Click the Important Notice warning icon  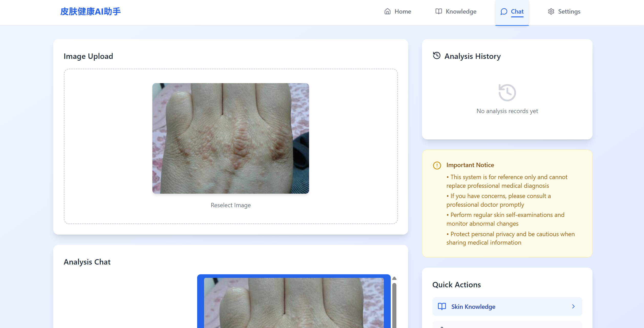click(x=437, y=165)
